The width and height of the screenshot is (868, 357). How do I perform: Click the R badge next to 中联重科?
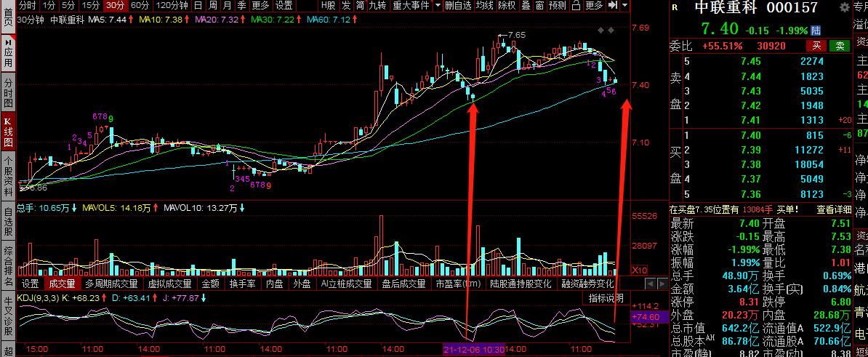tap(674, 8)
